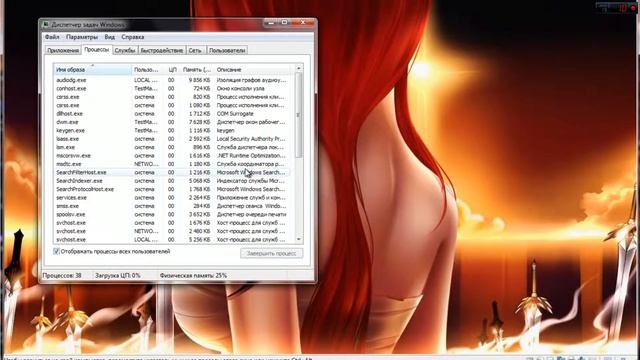
Task: Click the process list scrollbar thumb
Action: click(299, 115)
